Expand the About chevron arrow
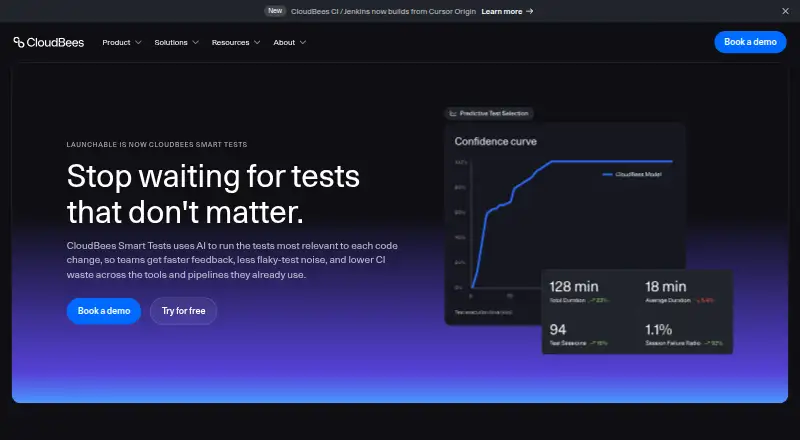800x440 pixels. pos(303,42)
